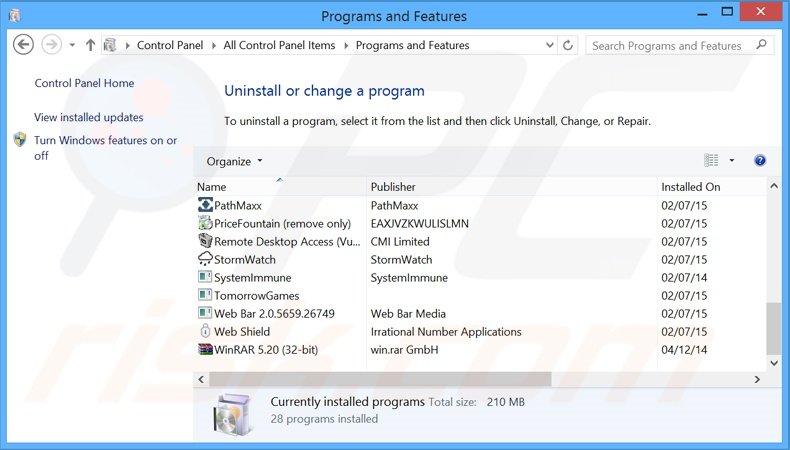Select TomorrowGames entry name
The width and height of the screenshot is (790, 450).
pos(256,296)
